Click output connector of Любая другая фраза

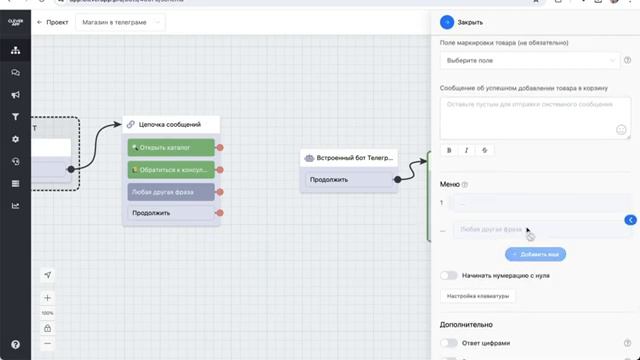220,192
